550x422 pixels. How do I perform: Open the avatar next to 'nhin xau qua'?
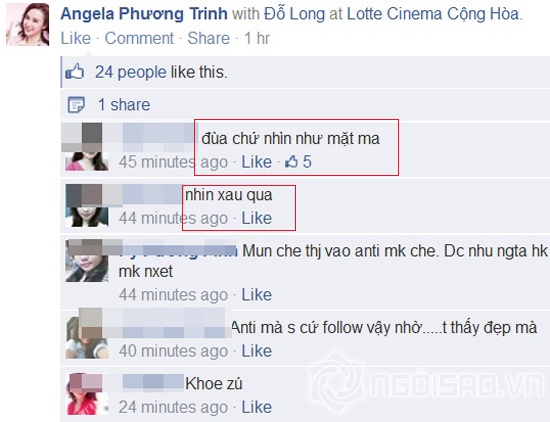[x=86, y=206]
